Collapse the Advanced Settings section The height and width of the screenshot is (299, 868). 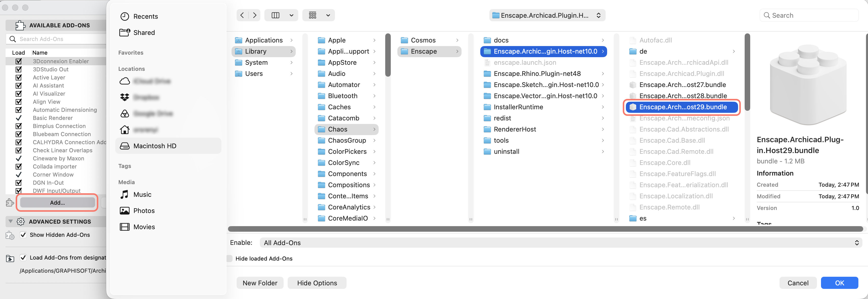point(10,222)
